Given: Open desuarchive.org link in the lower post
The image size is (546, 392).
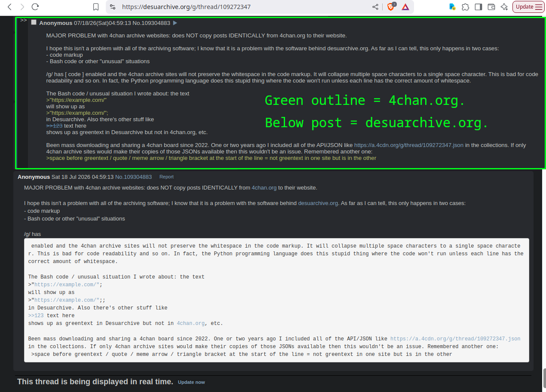Looking at the screenshot, I should pyautogui.click(x=318, y=203).
